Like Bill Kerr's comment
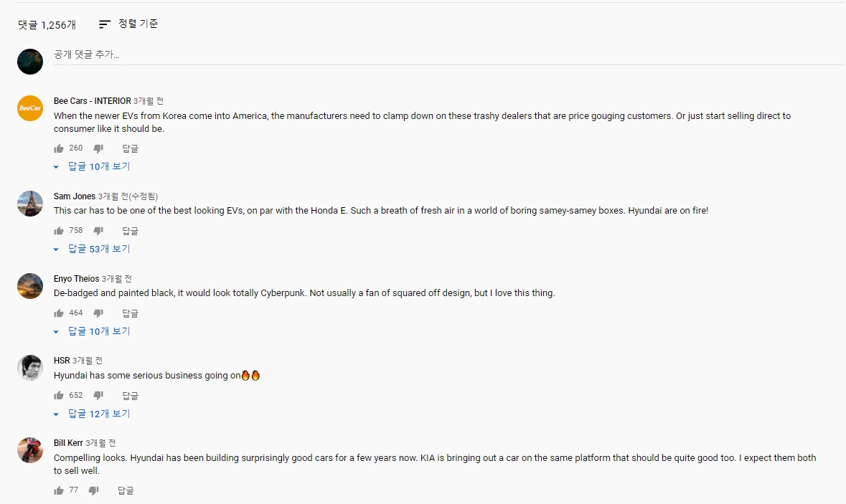Screen dimensions: 846x504 [x=59, y=490]
